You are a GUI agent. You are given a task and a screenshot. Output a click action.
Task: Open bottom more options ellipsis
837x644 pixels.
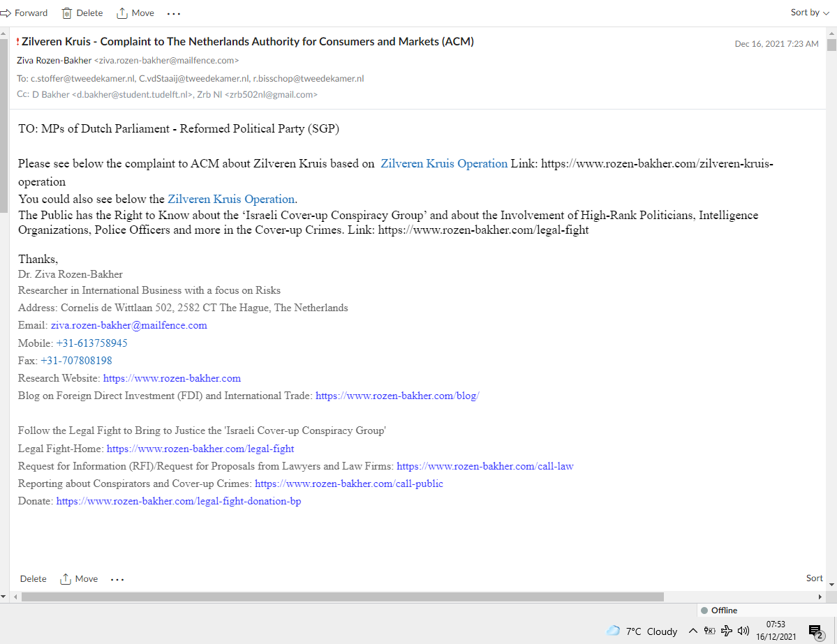[117, 579]
